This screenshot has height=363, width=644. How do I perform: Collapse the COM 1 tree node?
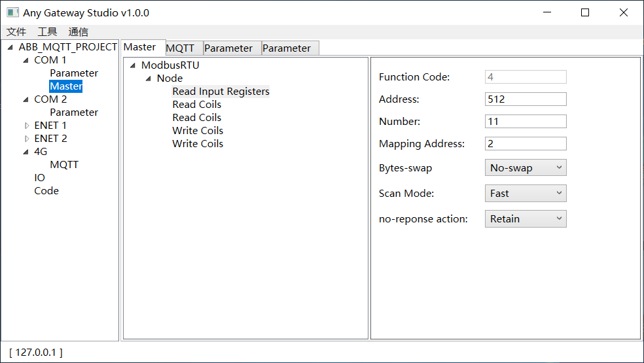27,60
